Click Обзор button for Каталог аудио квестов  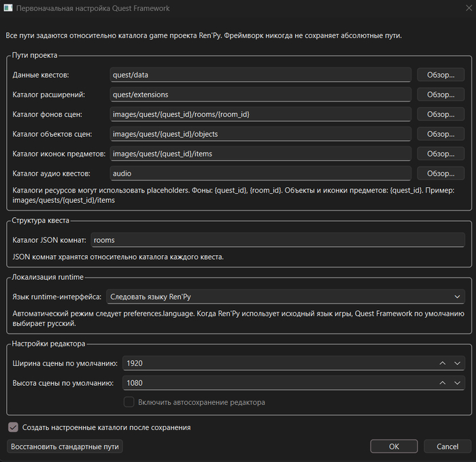441,174
